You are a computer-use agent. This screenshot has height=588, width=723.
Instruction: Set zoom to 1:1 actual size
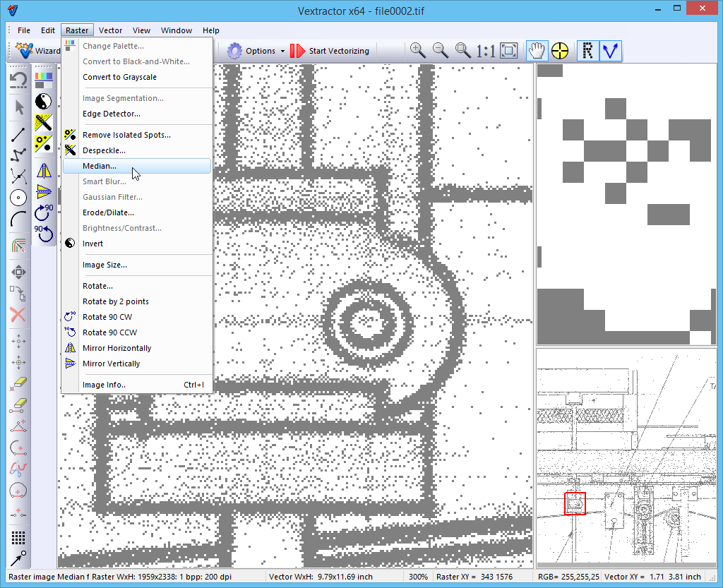[x=485, y=50]
